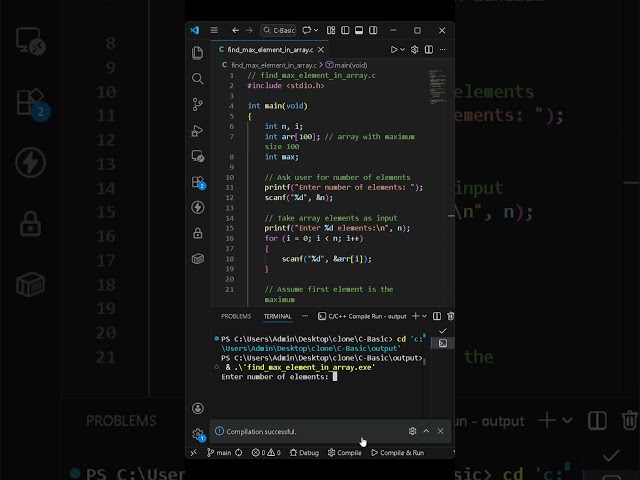The image size is (640, 480).
Task: Open the hamburger application menu
Action: tap(214, 30)
